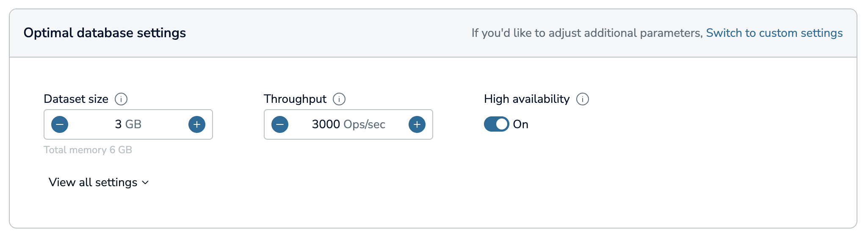868x237 pixels.
Task: Show info tooltip for Dataset size
Action: coord(121,99)
